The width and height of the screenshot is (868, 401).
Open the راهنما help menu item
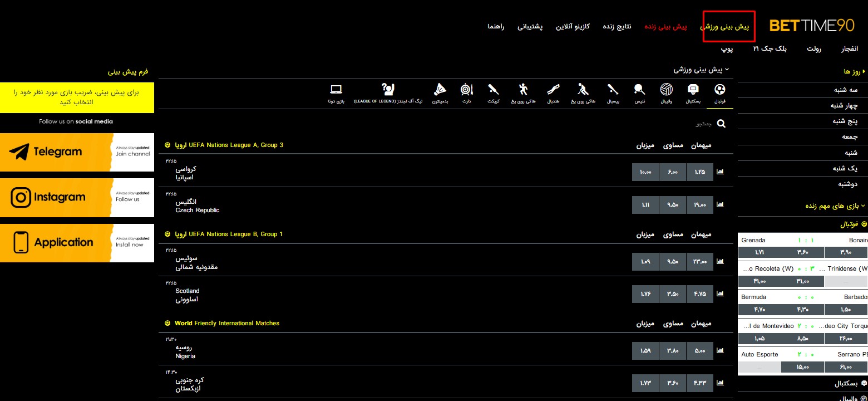click(496, 26)
